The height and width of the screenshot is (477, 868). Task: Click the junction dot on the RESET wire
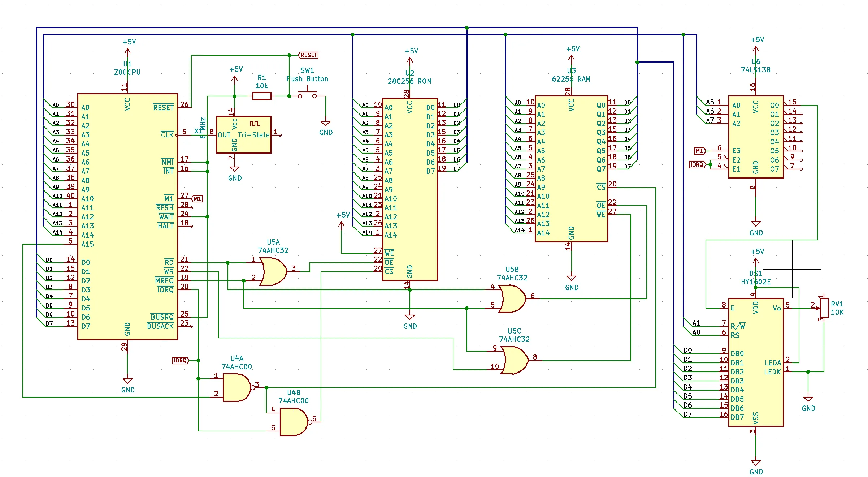(x=289, y=55)
